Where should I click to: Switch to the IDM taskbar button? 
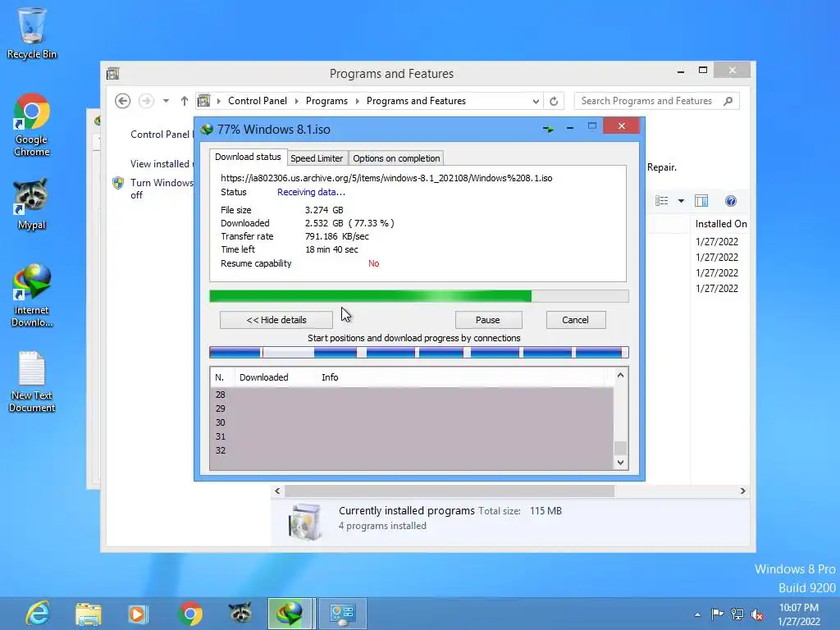(290, 614)
